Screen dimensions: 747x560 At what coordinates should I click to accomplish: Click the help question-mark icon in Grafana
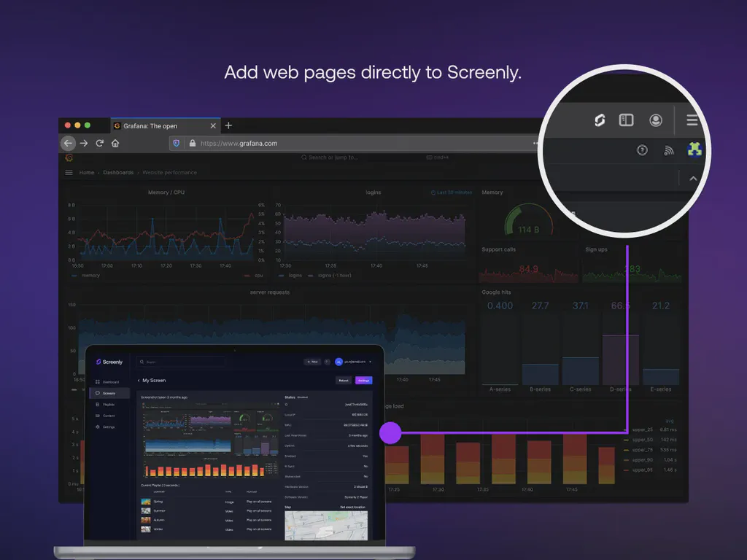pyautogui.click(x=642, y=150)
